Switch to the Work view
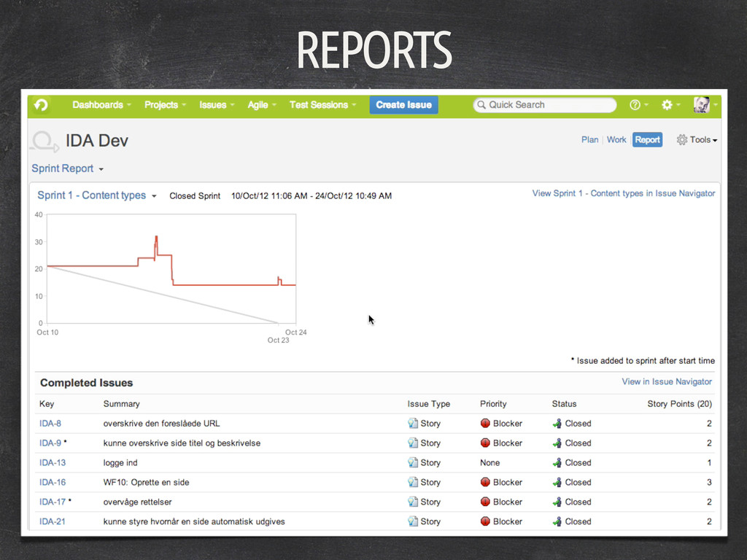The image size is (747, 560). pos(616,140)
